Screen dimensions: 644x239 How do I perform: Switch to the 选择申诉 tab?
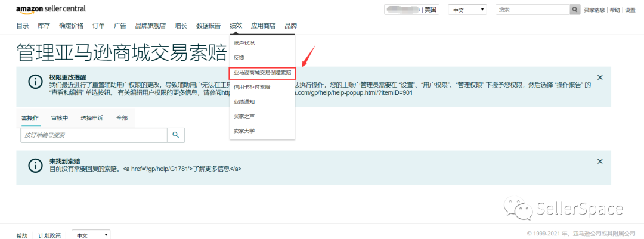pos(92,118)
